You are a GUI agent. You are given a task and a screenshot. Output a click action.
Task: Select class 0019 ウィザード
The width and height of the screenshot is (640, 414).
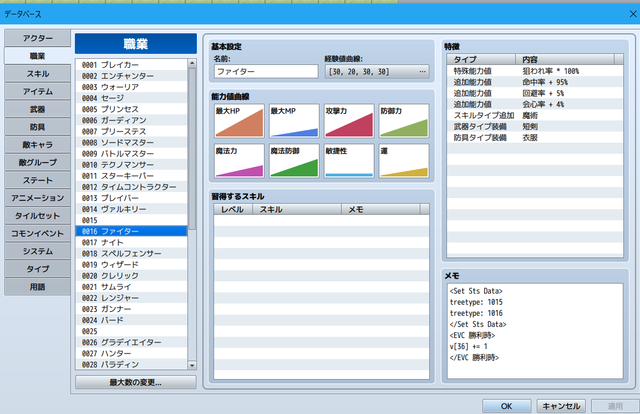(131, 265)
